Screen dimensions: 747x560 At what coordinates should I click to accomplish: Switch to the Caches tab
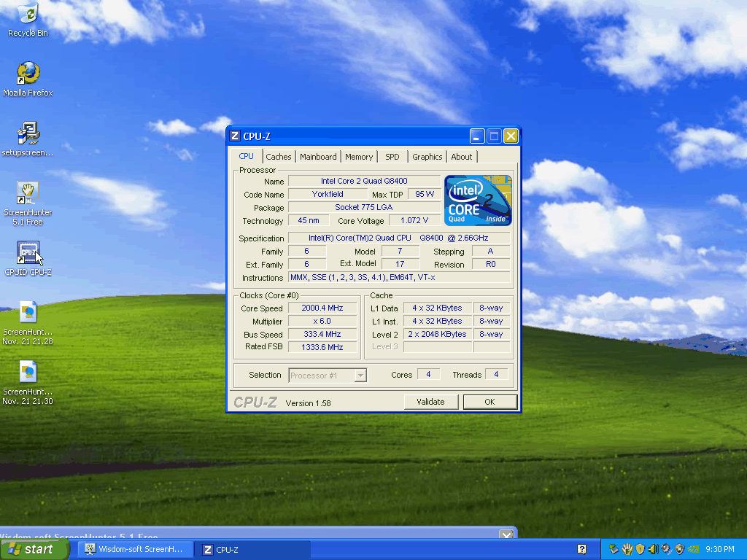click(278, 157)
